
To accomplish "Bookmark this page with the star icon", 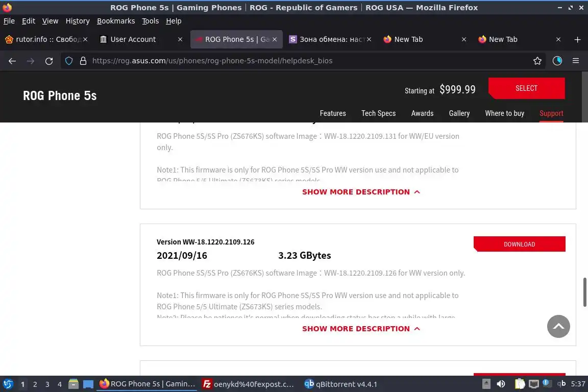I will point(537,61).
